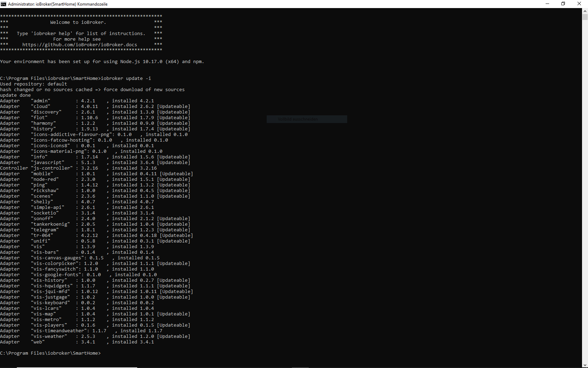Click the final command prompt line

tap(50, 353)
